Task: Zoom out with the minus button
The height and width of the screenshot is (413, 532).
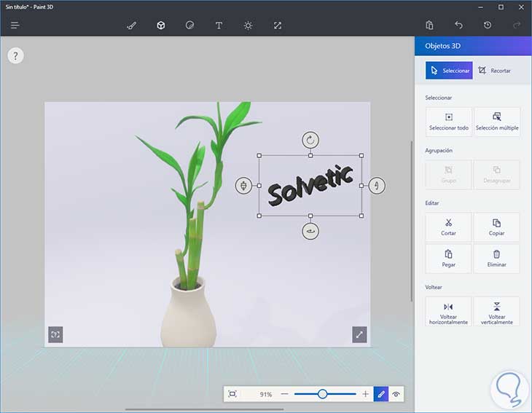Action: 285,394
